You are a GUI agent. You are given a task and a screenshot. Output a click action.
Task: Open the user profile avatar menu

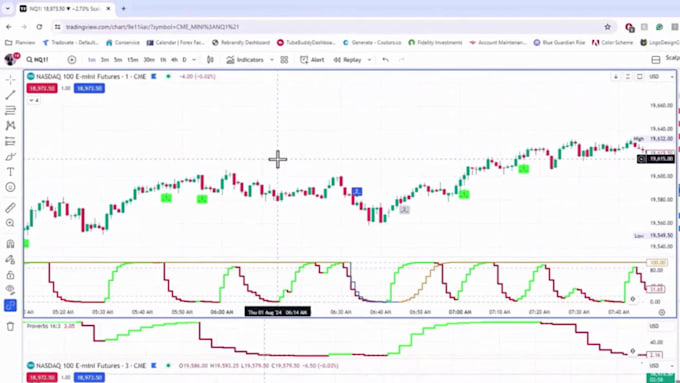click(11, 59)
